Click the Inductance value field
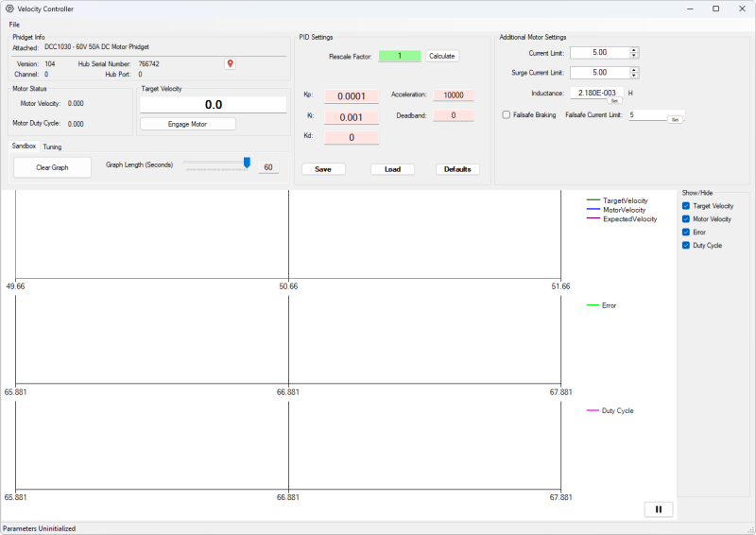This screenshot has height=535, width=756. click(597, 93)
